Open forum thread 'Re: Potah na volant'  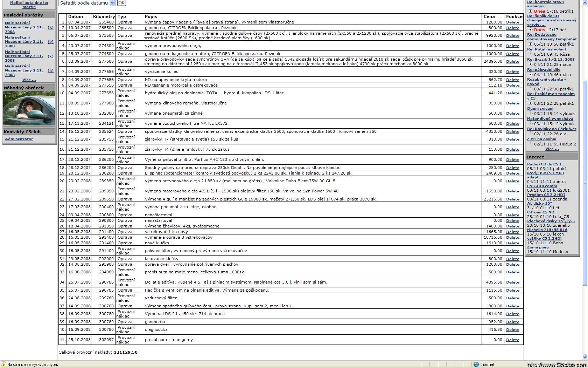(x=546, y=49)
